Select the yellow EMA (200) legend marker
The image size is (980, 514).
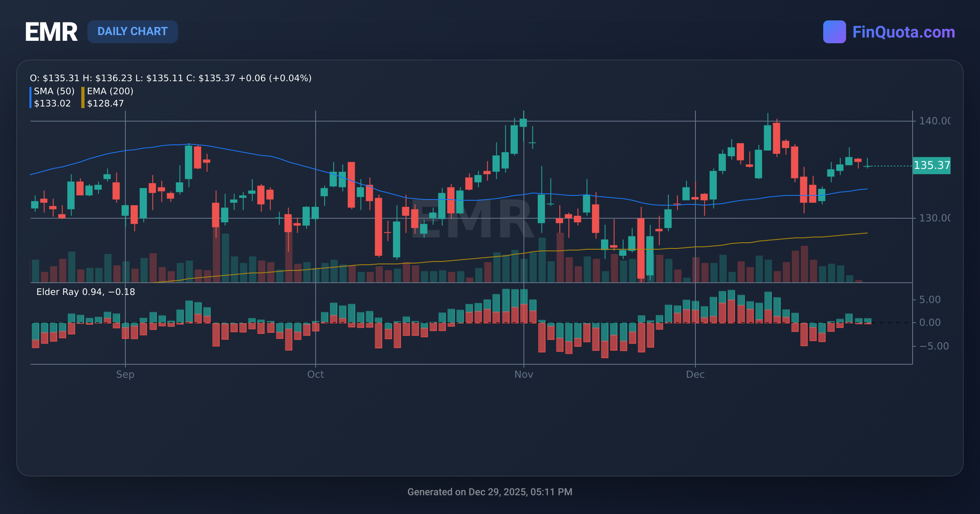[x=83, y=97]
